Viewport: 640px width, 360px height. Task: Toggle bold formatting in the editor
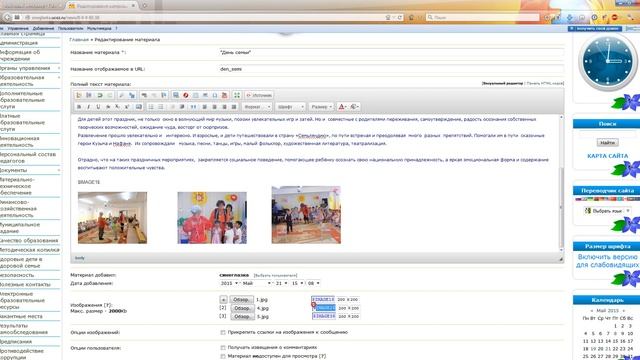(79, 107)
